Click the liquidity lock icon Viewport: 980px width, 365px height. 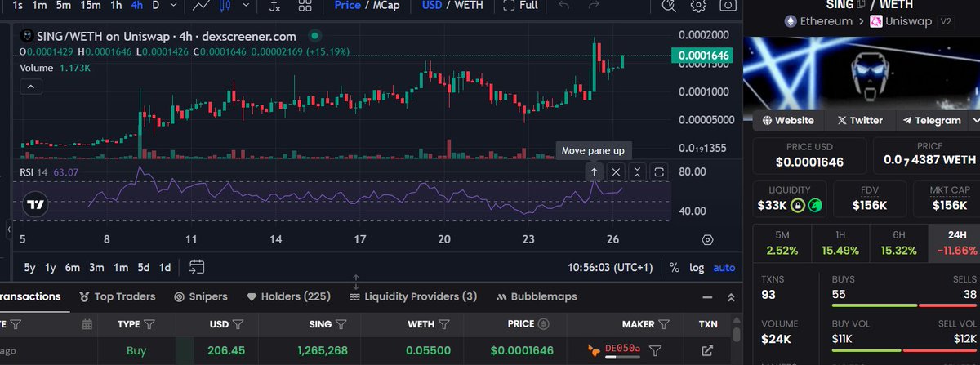(797, 205)
